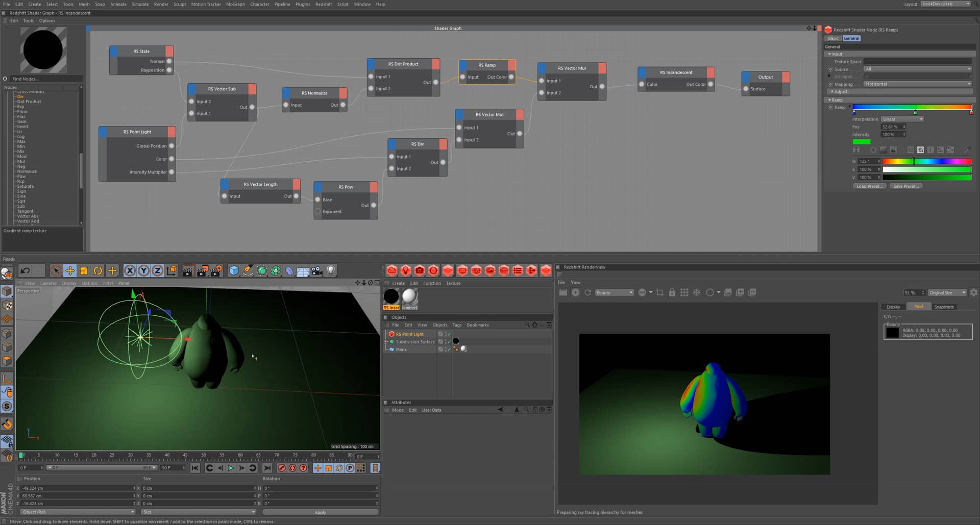Select the green ramp color swatch
The image size is (980, 525).
coord(861,142)
